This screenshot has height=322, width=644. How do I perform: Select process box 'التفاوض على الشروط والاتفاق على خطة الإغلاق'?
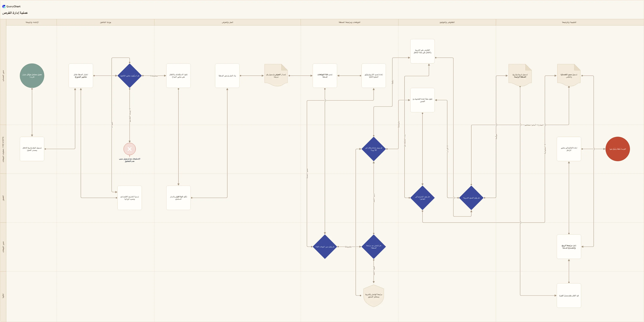pos(422,51)
